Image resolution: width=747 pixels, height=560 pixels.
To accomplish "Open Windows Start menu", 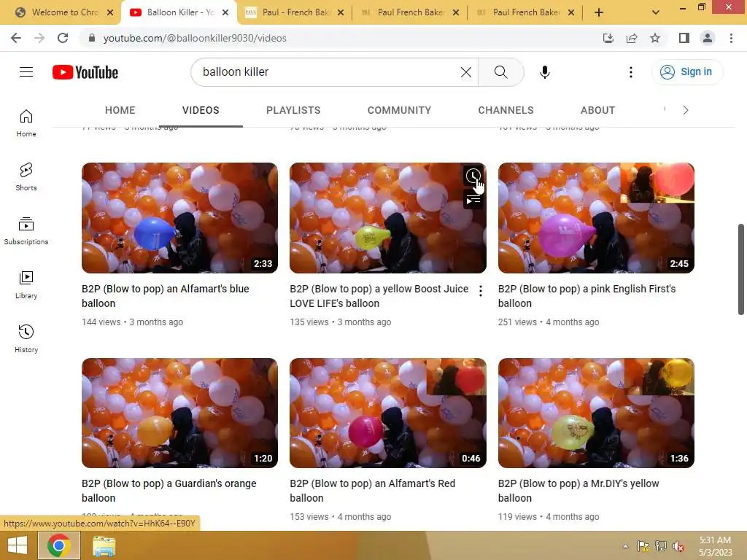I will tap(18, 545).
